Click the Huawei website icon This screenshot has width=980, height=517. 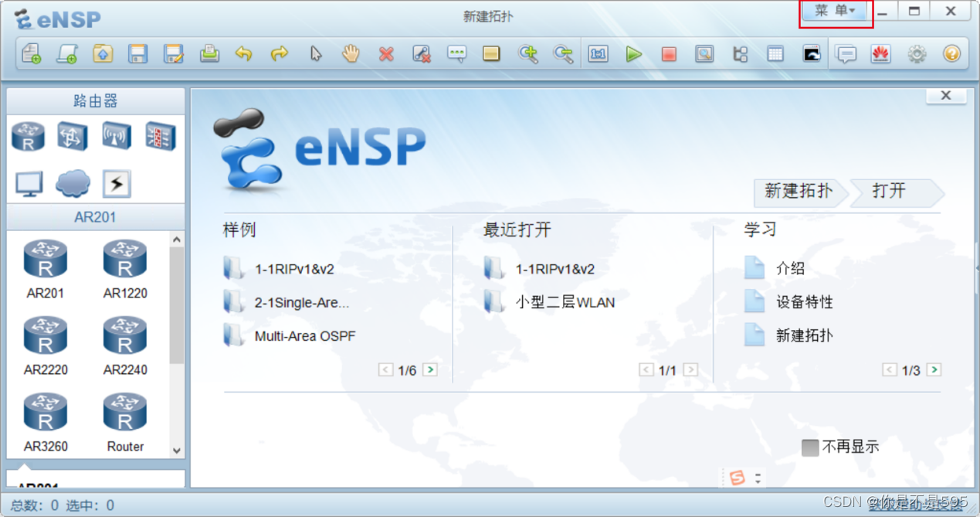tap(881, 54)
